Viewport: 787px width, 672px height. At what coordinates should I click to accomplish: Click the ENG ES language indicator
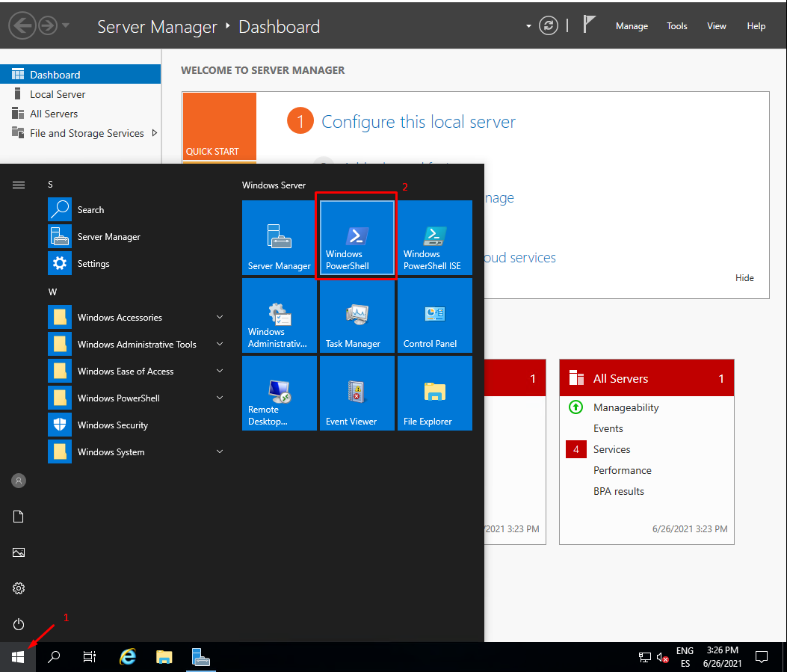[685, 657]
